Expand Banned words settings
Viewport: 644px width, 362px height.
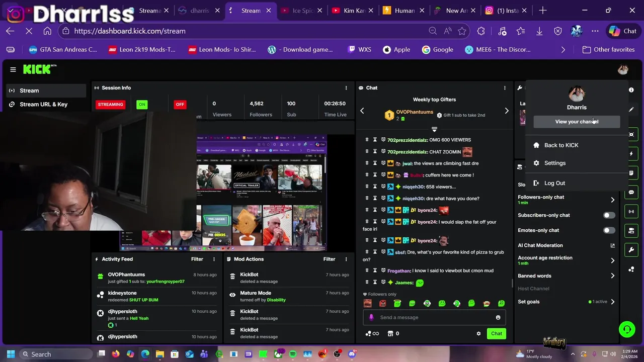tap(612, 276)
